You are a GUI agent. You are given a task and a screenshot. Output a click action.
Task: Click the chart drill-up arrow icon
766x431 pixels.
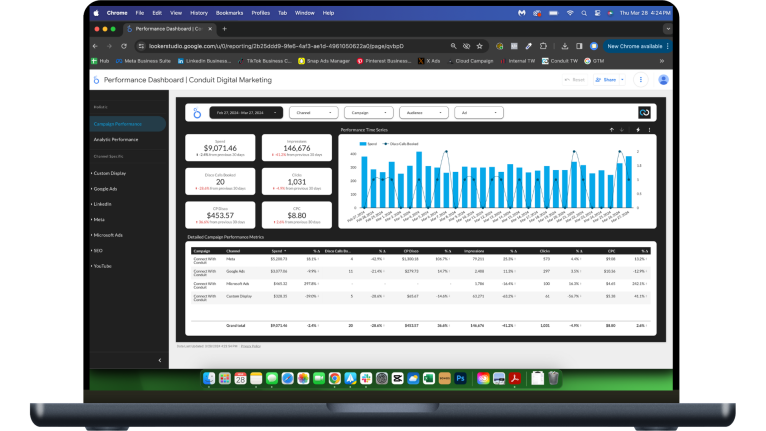[611, 130]
